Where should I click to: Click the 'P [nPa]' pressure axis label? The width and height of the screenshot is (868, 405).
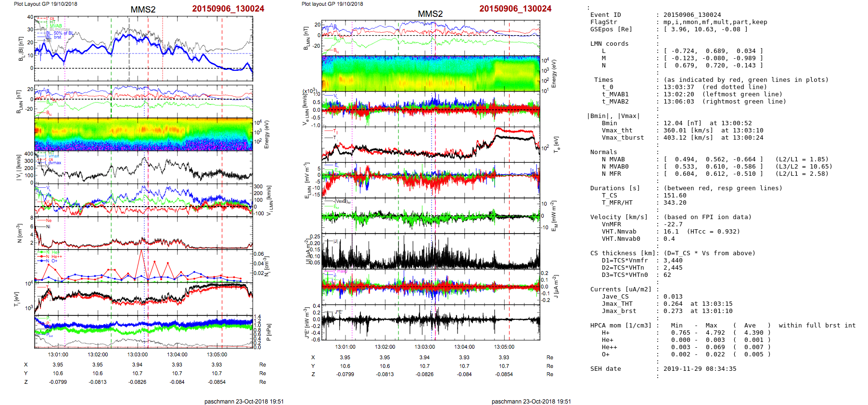[x=268, y=332]
